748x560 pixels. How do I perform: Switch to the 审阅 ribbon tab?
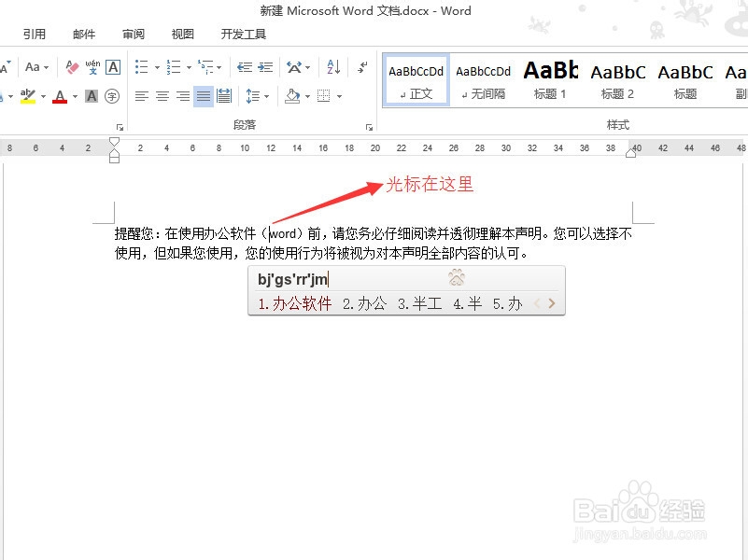[x=134, y=34]
